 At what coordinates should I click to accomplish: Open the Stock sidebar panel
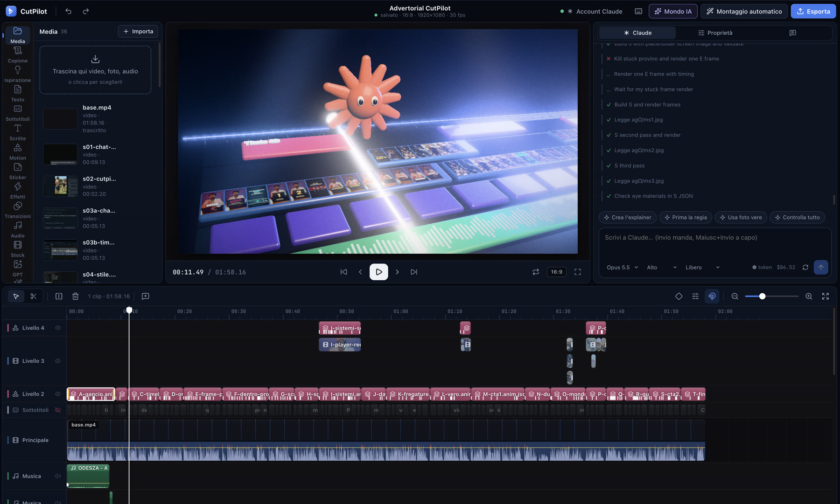(x=17, y=249)
